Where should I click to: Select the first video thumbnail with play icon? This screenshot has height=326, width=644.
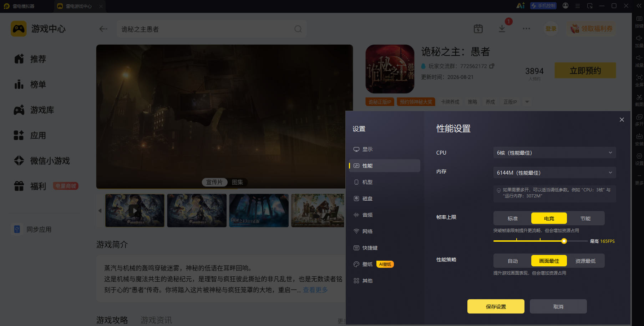(x=135, y=210)
